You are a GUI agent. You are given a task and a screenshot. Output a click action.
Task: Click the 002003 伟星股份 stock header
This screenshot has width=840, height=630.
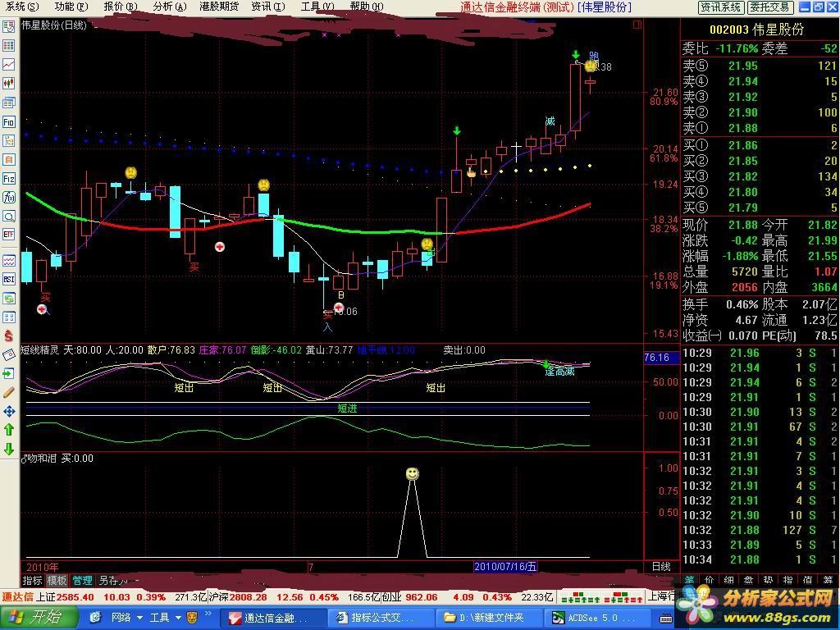pos(757,30)
